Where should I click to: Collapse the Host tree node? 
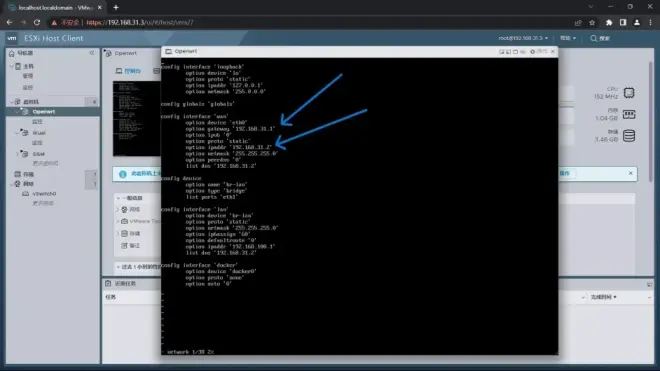point(11,67)
